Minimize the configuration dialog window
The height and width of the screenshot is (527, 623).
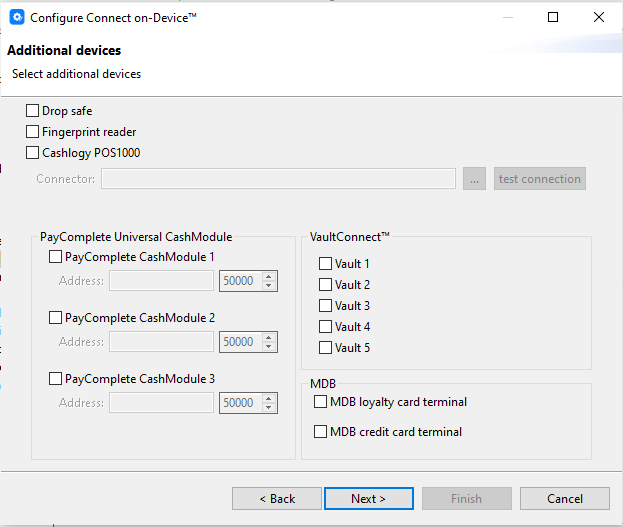click(508, 17)
